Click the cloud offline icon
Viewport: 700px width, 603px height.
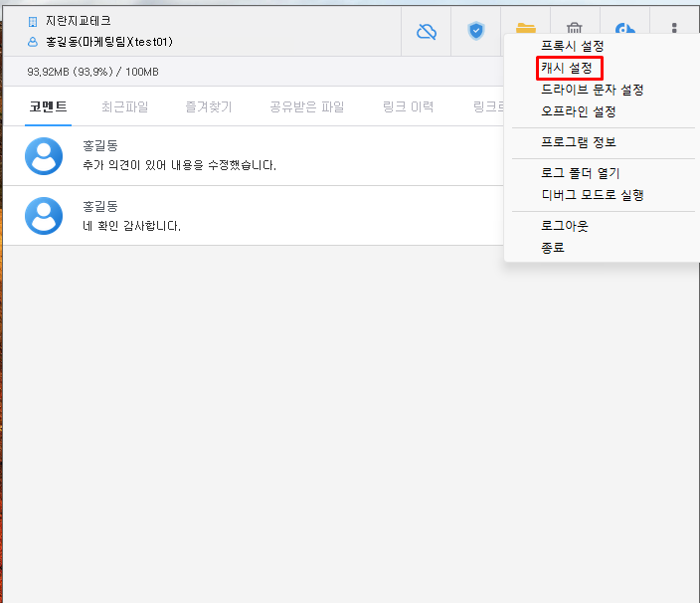coord(427,31)
